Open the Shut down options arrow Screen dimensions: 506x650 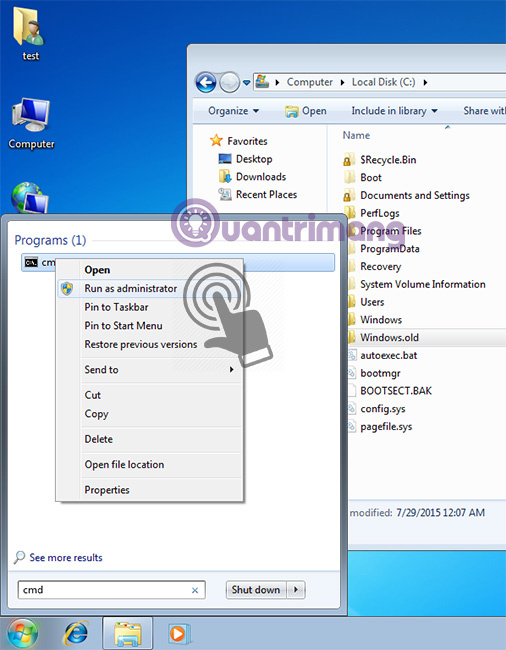[x=295, y=590]
